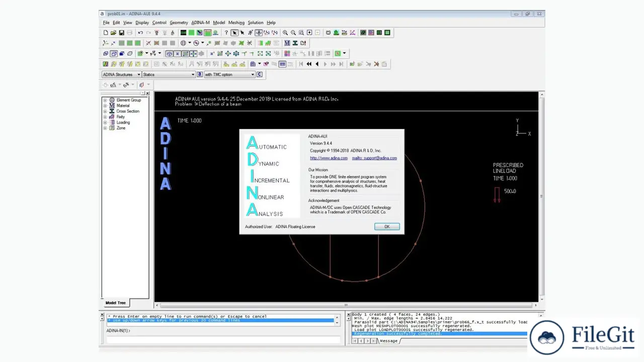644x362 pixels.
Task: Open the Help question mark tool
Action: coord(226,33)
